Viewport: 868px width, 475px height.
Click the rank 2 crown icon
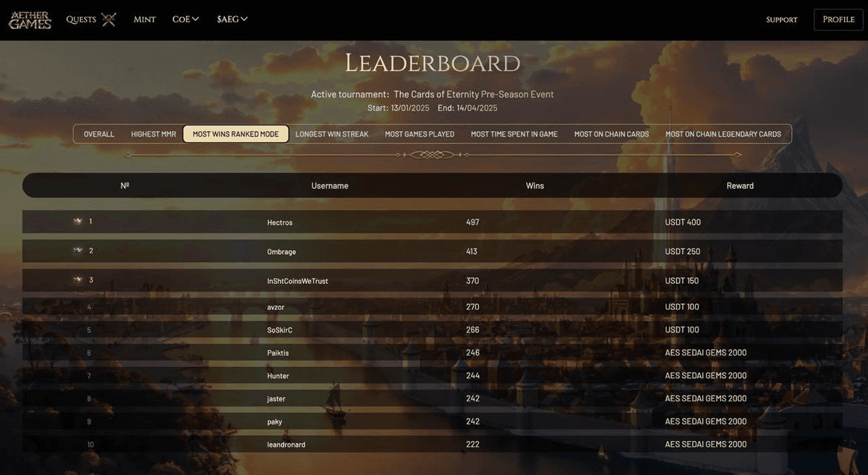coord(78,251)
